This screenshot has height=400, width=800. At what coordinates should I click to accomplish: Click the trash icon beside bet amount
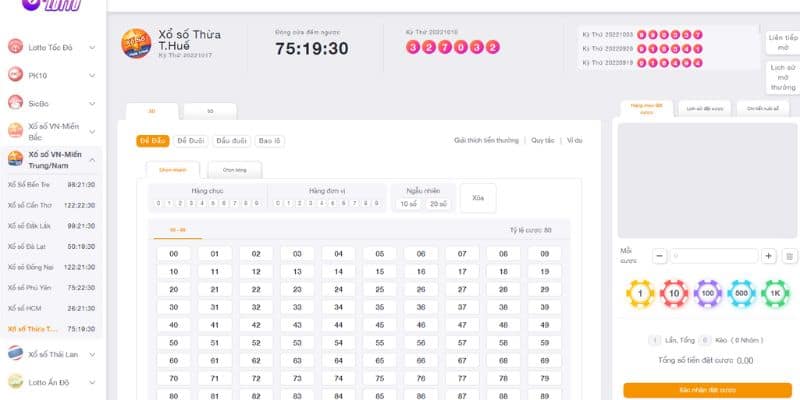pyautogui.click(x=789, y=256)
